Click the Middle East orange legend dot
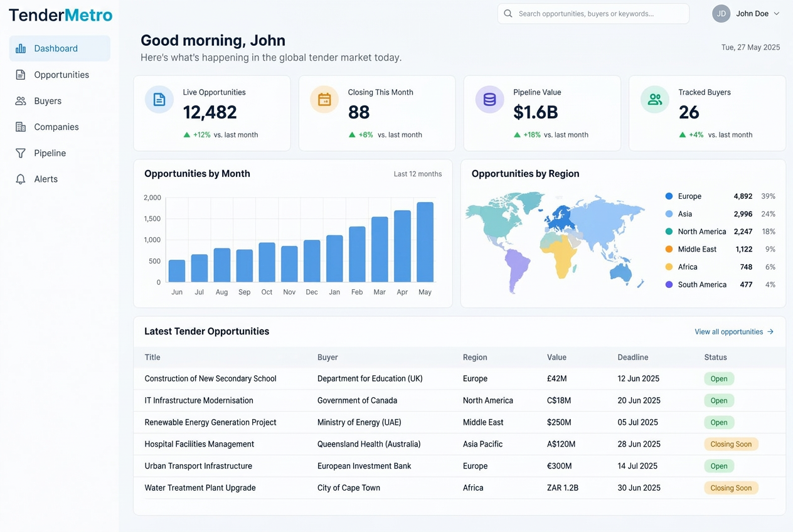Image resolution: width=793 pixels, height=532 pixels. [x=669, y=249]
